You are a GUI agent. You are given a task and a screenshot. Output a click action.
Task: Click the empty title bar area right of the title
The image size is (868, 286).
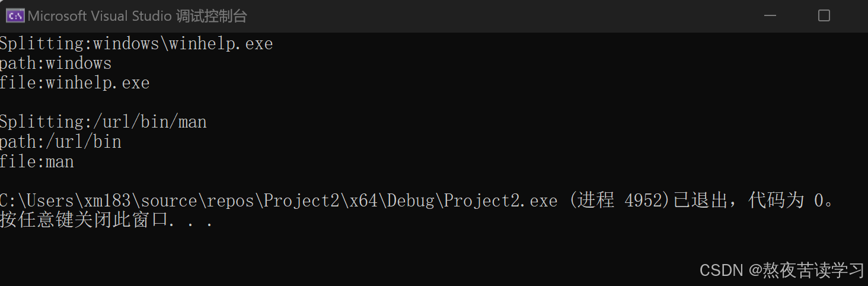click(x=474, y=16)
